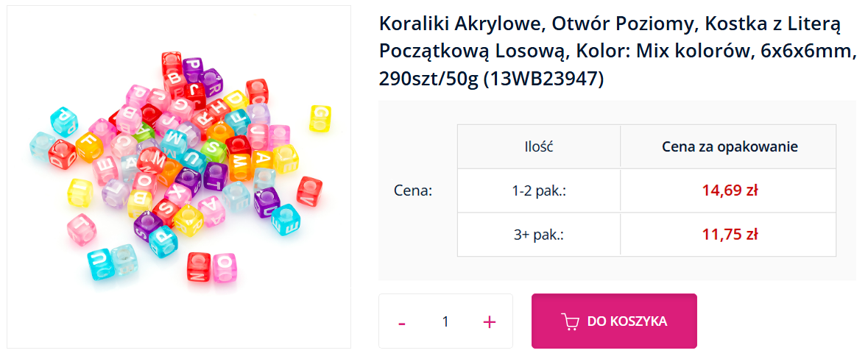Click the lone pink T bead
This screenshot has height=356, width=868.
(81, 229)
